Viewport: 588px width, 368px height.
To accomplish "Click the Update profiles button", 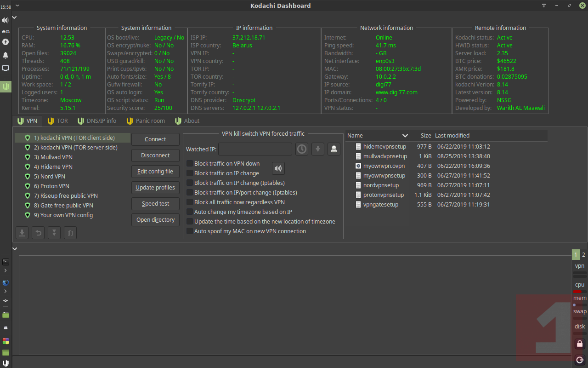I will pyautogui.click(x=155, y=188).
